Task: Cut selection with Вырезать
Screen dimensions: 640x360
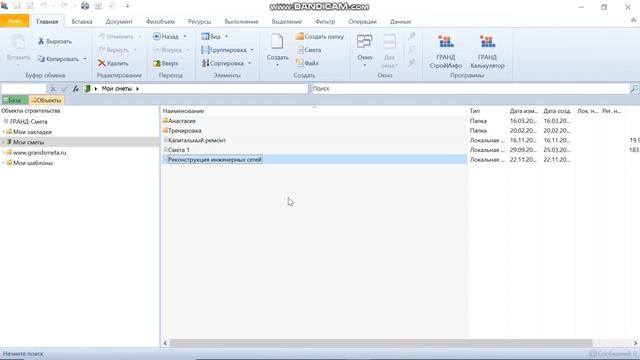Action: click(55, 41)
